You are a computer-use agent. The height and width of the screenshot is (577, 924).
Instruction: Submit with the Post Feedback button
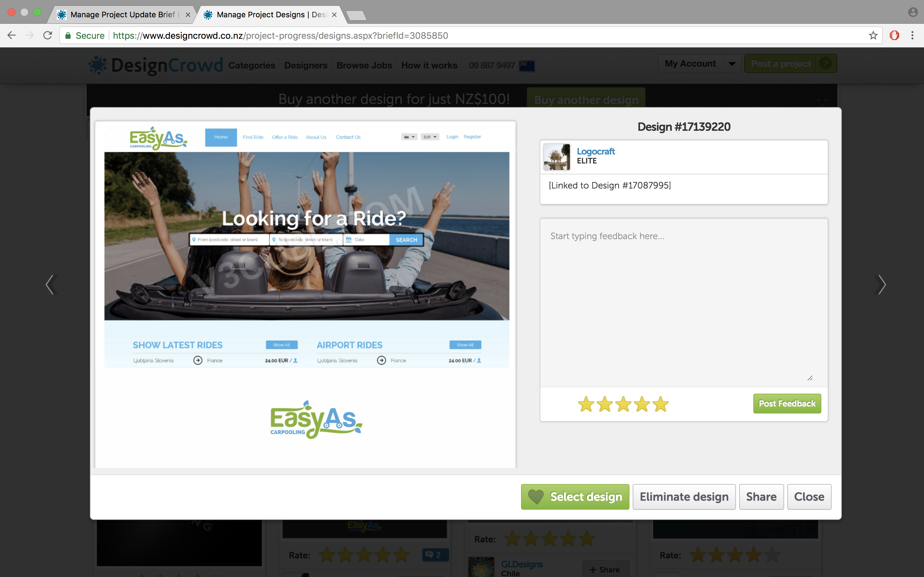[x=787, y=403]
